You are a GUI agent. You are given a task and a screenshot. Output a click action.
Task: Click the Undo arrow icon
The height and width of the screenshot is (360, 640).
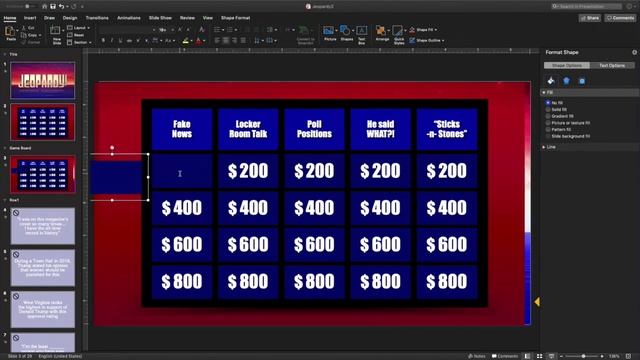[x=62, y=7]
